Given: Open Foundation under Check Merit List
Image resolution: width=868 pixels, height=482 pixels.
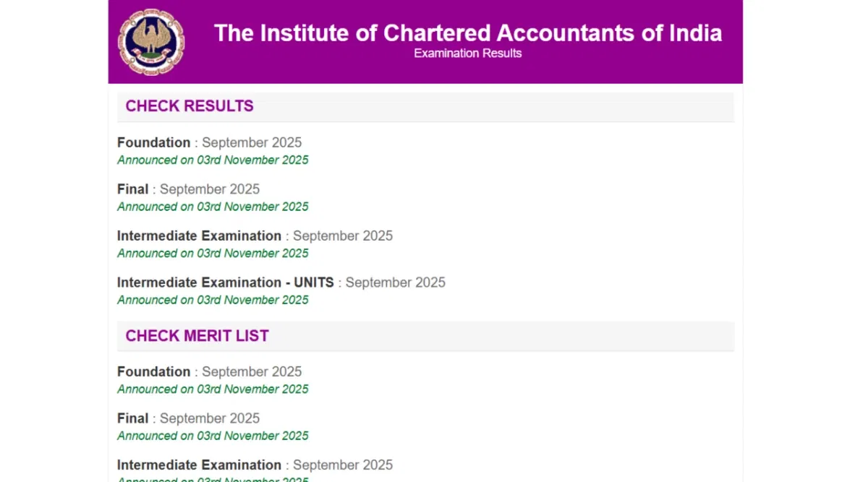Looking at the screenshot, I should click(154, 372).
